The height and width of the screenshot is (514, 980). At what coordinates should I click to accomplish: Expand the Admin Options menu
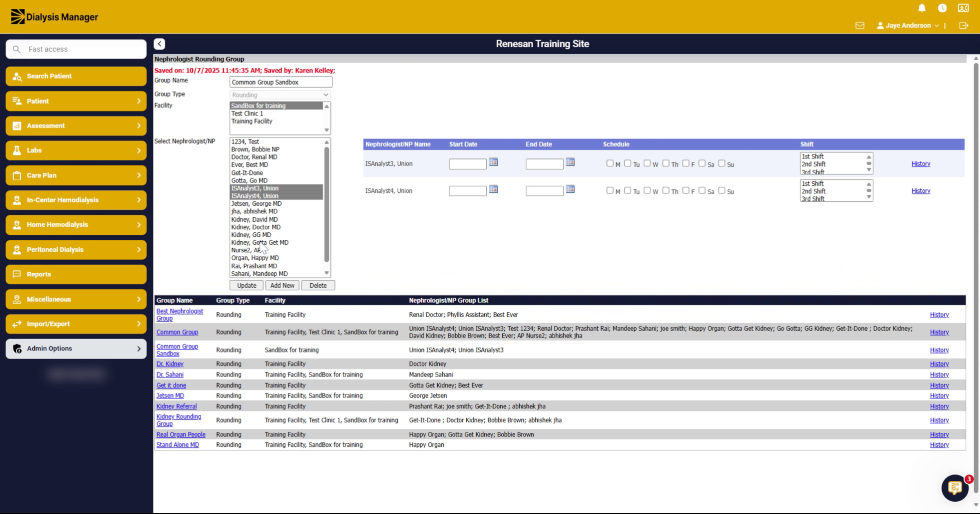76,349
